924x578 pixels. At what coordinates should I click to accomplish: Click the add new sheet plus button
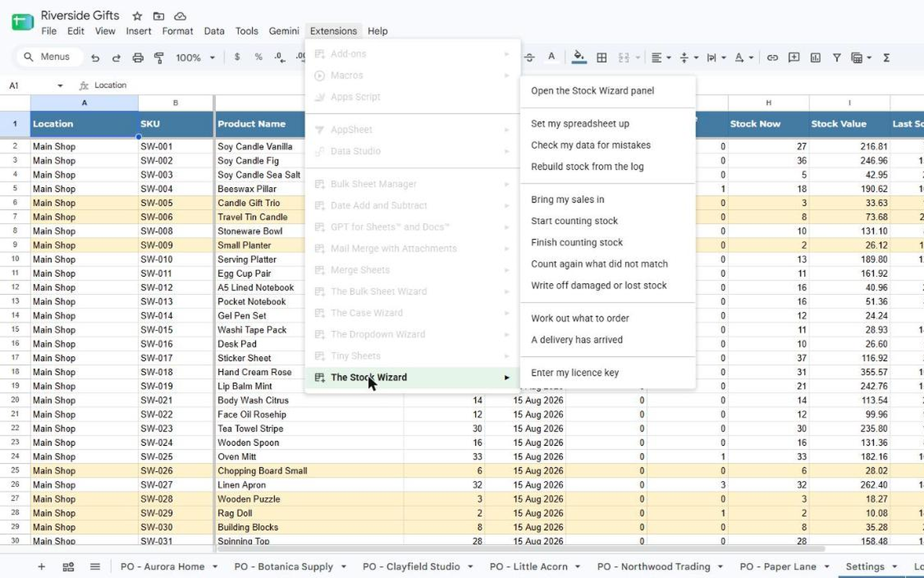[x=41, y=566]
